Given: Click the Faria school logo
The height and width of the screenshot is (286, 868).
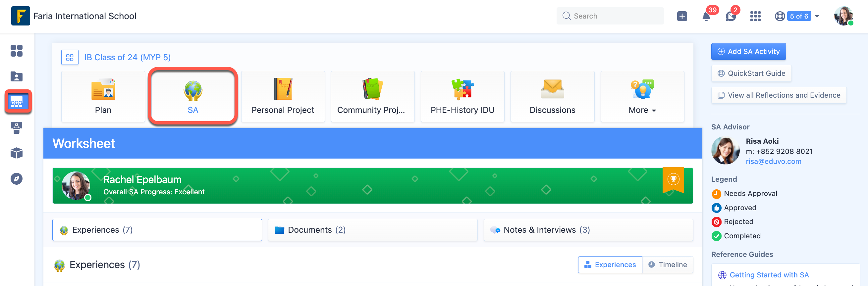Looking at the screenshot, I should (21, 16).
